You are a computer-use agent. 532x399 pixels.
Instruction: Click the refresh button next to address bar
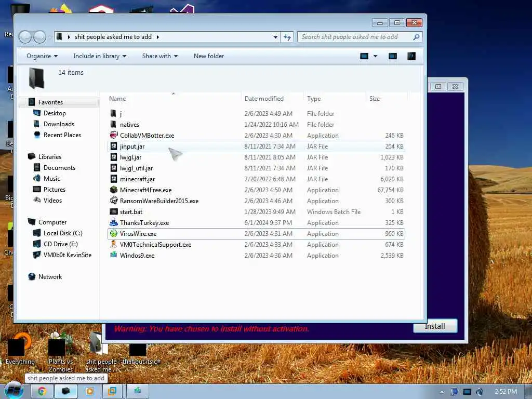coord(287,37)
